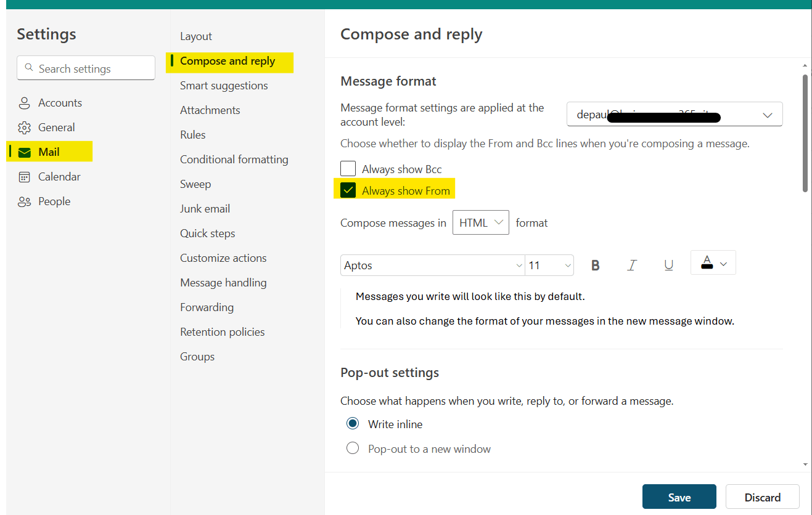Discard the changes
812x515 pixels.
click(x=762, y=497)
